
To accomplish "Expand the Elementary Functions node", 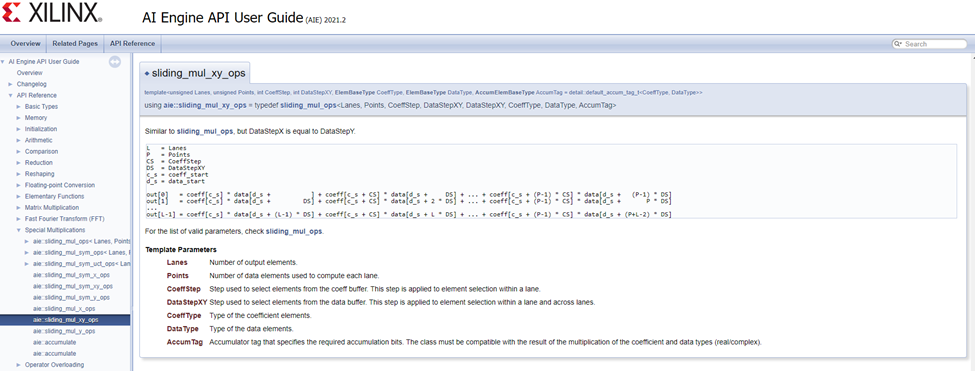I will click(x=19, y=196).
